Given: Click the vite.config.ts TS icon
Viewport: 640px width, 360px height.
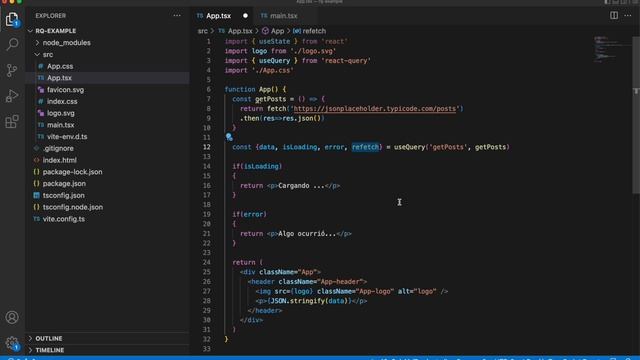Looking at the screenshot, I should click(x=36, y=219).
